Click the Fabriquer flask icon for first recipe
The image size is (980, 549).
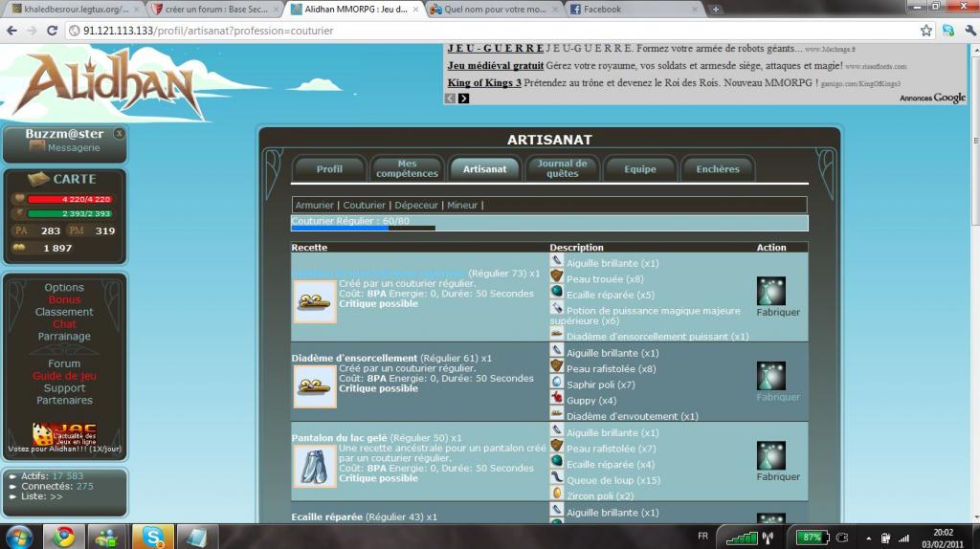pos(770,291)
